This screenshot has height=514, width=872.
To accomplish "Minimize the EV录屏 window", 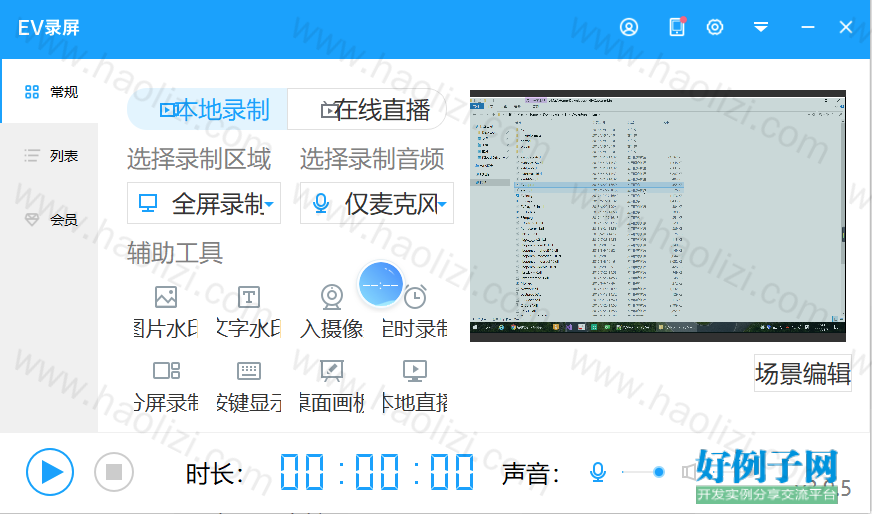I will coord(807,27).
